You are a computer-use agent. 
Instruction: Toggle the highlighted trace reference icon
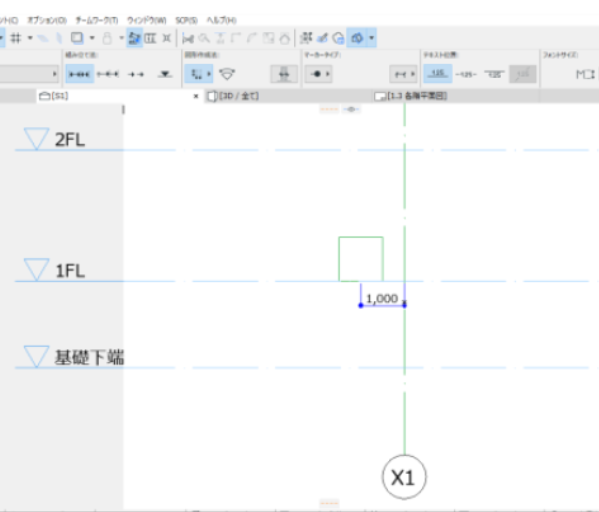[x=134, y=38]
